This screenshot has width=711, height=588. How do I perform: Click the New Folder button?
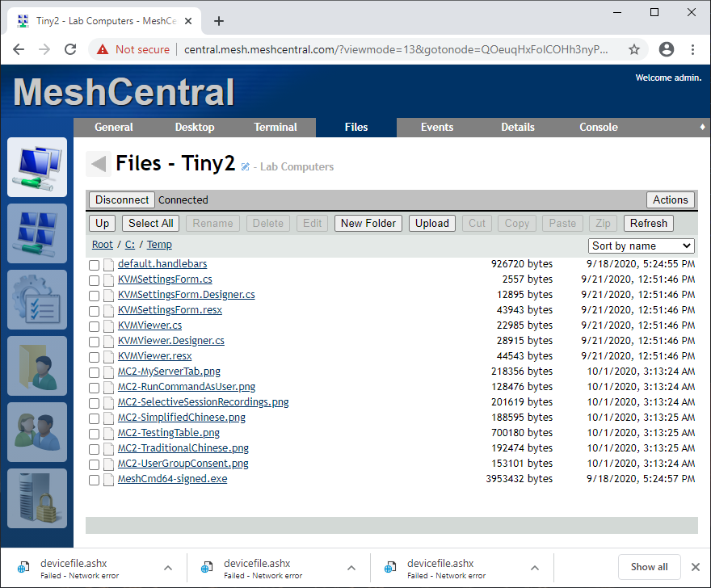pos(368,224)
